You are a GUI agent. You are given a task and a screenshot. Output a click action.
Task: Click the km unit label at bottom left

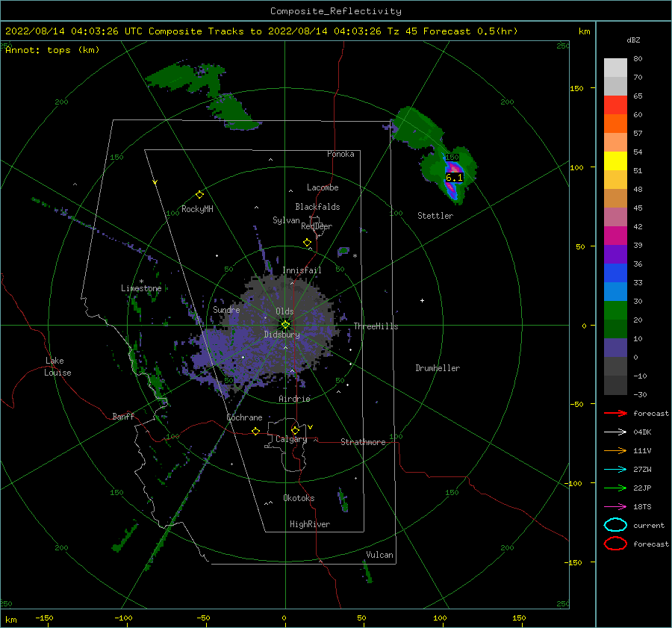pos(11,620)
